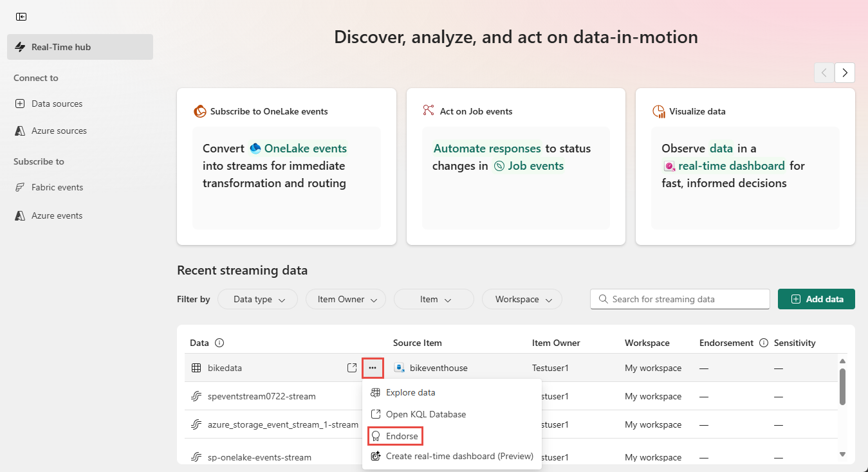Click the streaming data search field
This screenshot has height=472, width=868.
(680, 299)
